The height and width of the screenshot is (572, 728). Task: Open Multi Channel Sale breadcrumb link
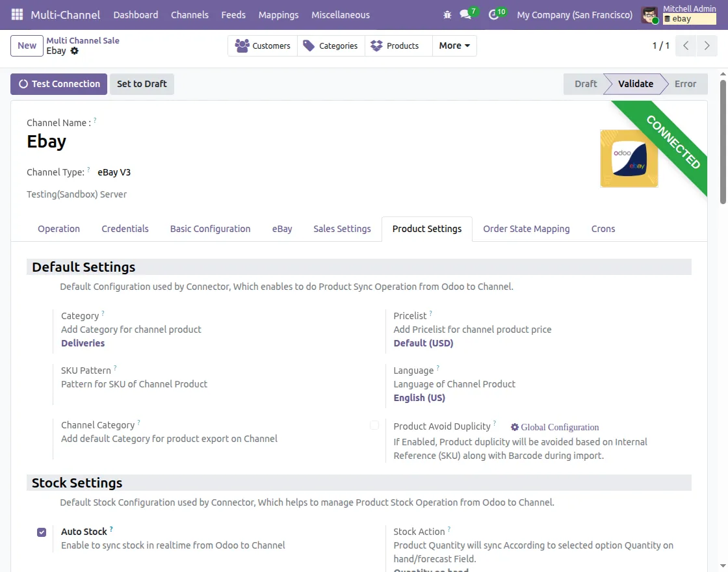point(83,40)
